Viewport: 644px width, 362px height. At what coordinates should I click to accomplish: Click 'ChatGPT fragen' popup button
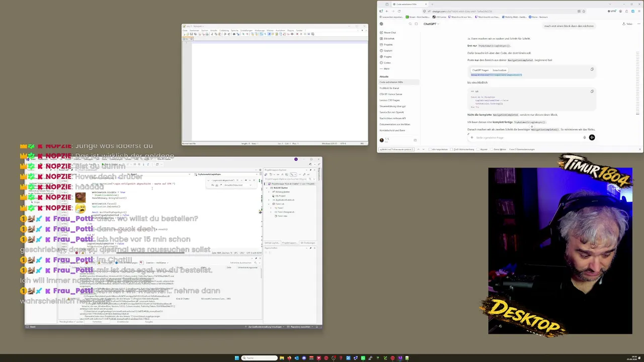pos(480,70)
